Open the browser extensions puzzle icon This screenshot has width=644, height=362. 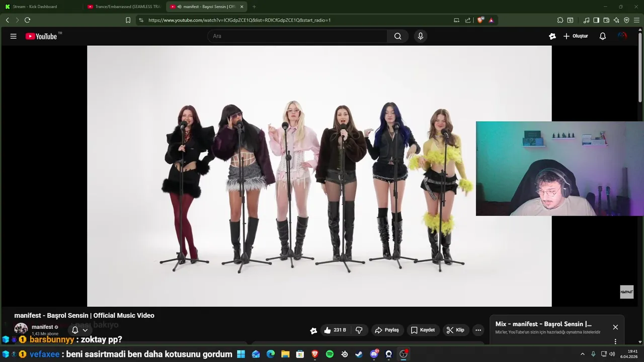click(x=560, y=20)
